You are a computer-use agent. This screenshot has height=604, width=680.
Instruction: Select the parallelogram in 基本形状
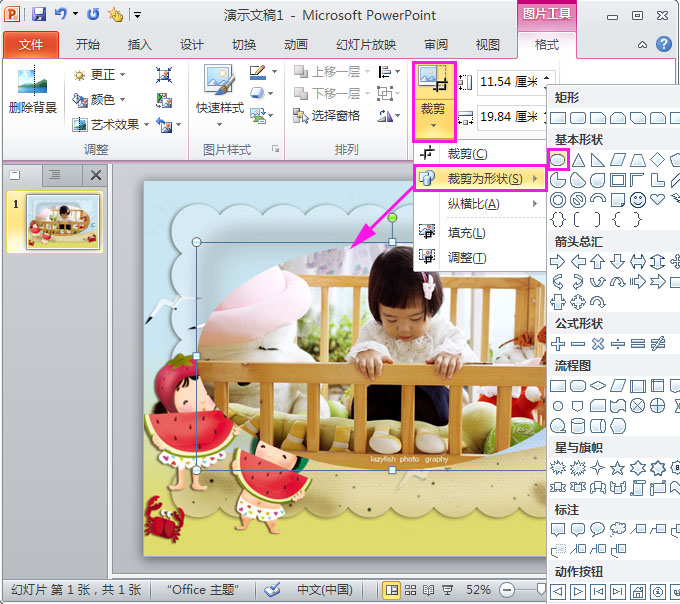click(x=618, y=160)
